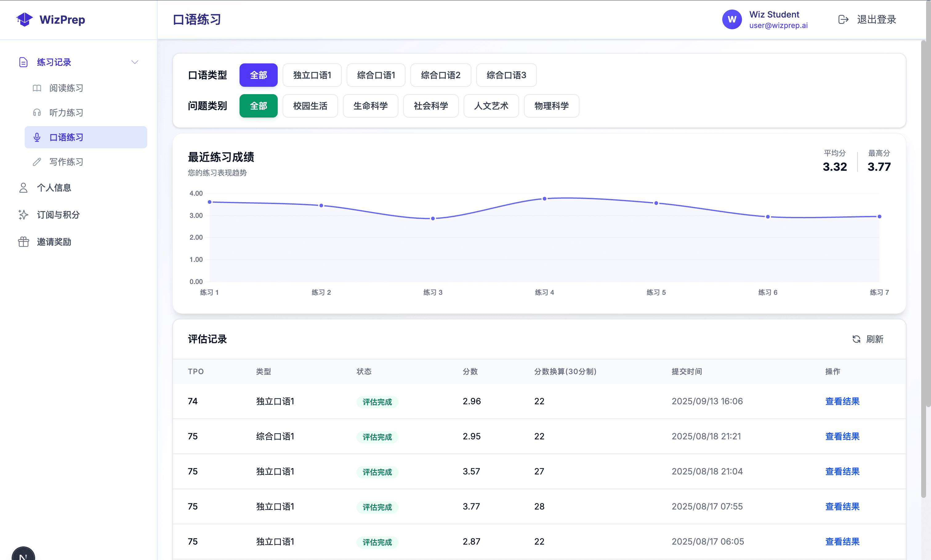Enable the 校园生活 category filter

310,106
